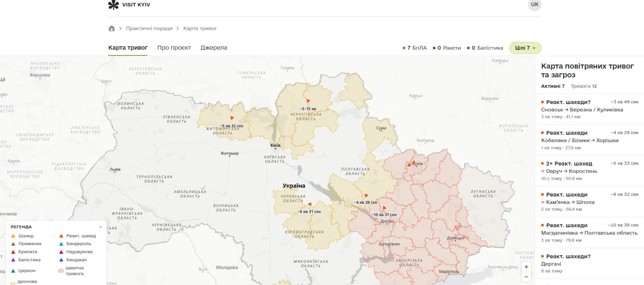Open the Сновськ → Березна / Куликівка threat entry

click(x=589, y=109)
